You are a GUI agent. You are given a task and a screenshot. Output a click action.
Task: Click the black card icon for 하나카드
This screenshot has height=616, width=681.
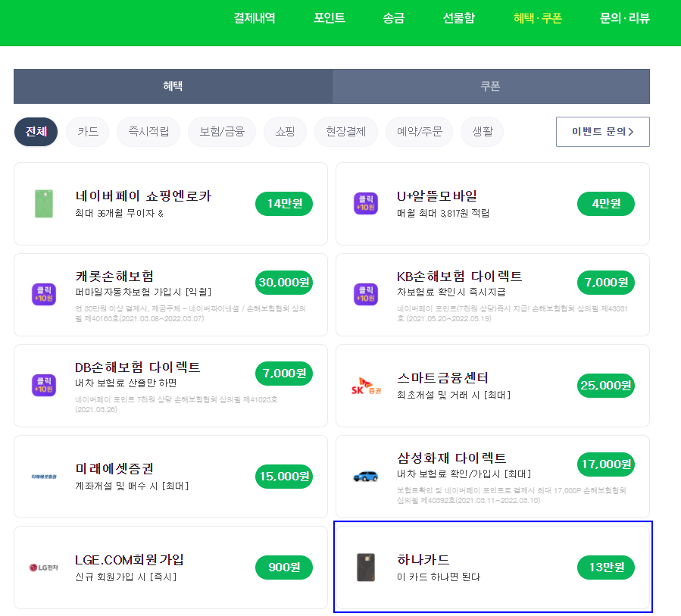(366, 567)
